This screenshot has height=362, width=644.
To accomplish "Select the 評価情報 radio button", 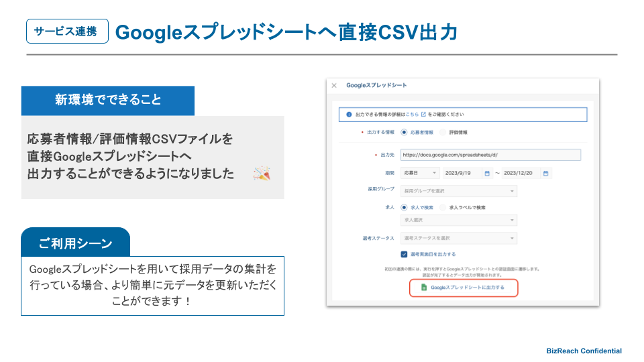I will click(x=442, y=132).
